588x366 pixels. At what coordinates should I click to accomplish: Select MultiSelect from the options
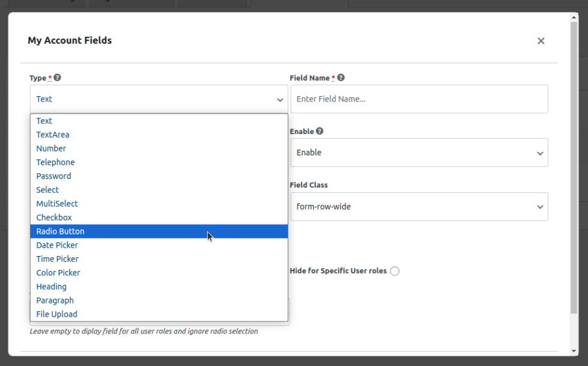point(57,204)
